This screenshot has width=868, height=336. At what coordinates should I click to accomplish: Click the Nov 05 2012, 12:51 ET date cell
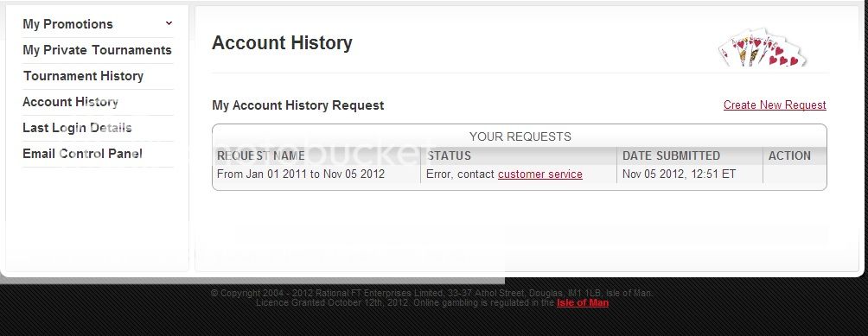point(679,174)
